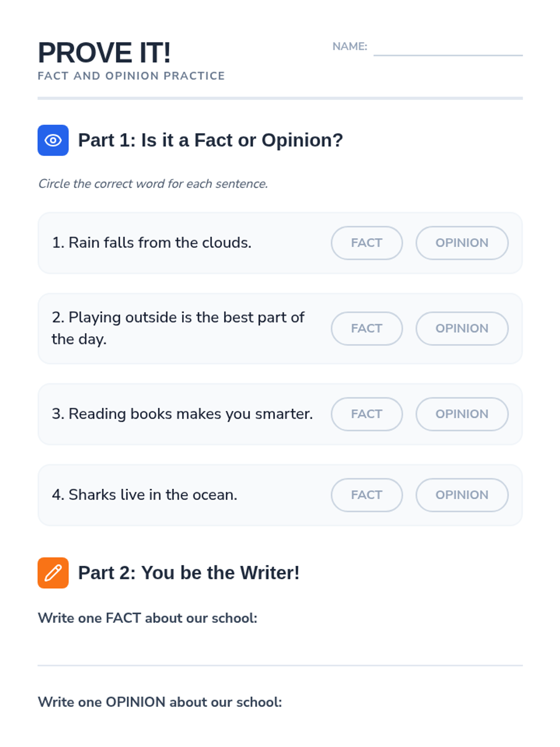This screenshot has width=560, height=747.
Task: Click the Write one OPINION about our school prompt
Action: tap(160, 702)
